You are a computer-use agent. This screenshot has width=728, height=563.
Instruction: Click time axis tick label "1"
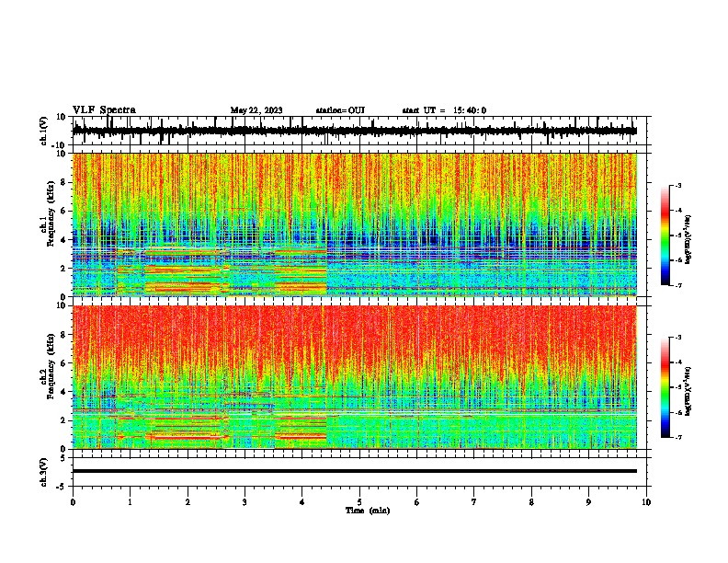[x=130, y=502]
